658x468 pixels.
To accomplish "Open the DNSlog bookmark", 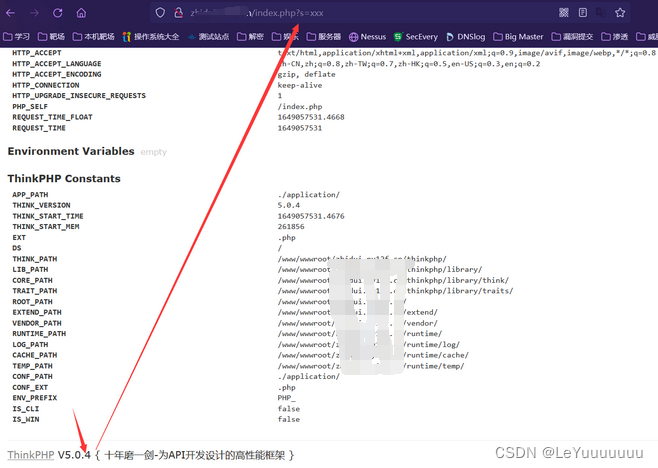I will (x=465, y=37).
